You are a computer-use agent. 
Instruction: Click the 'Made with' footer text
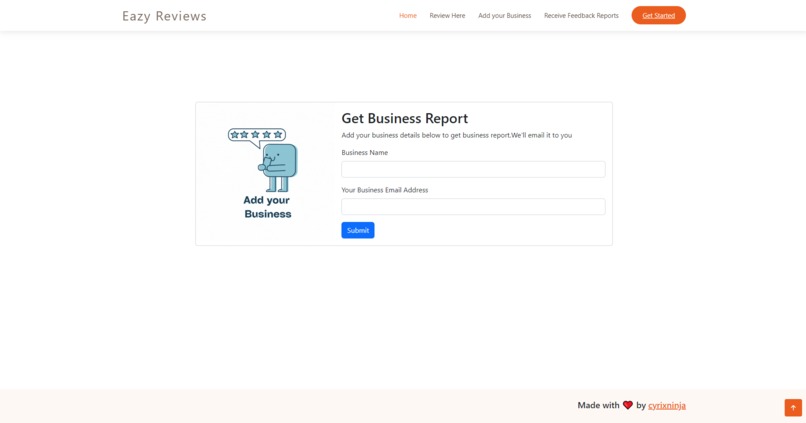coord(598,405)
